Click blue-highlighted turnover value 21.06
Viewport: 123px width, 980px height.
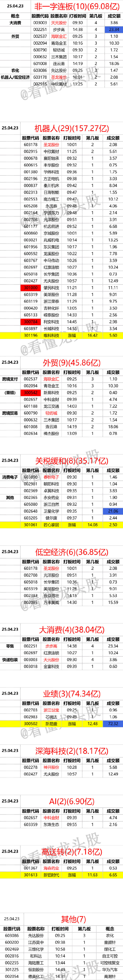point(113,511)
